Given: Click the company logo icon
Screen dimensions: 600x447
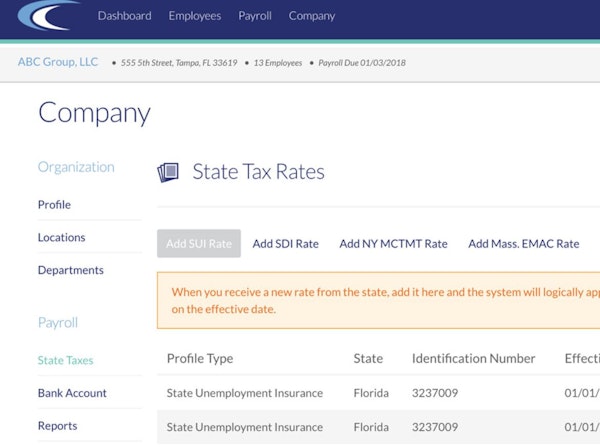Looking at the screenshot, I should point(49,17).
